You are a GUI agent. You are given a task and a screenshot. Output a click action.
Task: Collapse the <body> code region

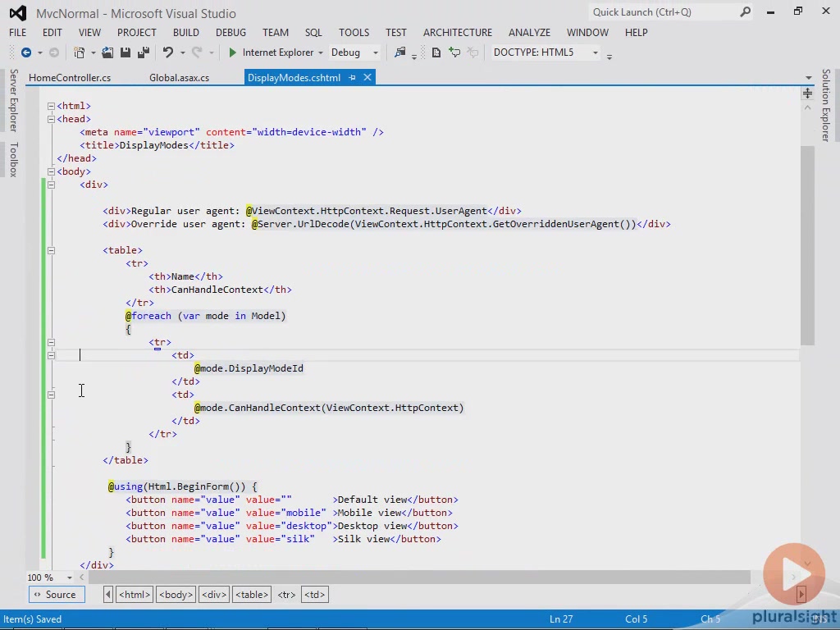point(51,171)
